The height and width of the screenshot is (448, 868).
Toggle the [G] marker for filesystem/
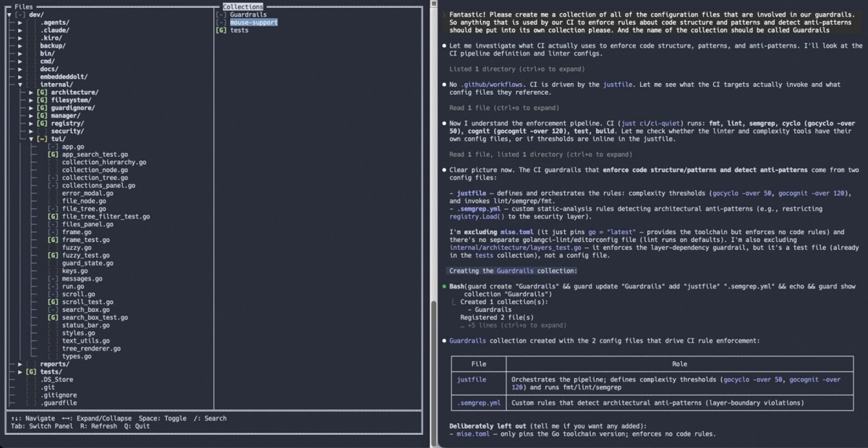(42, 100)
